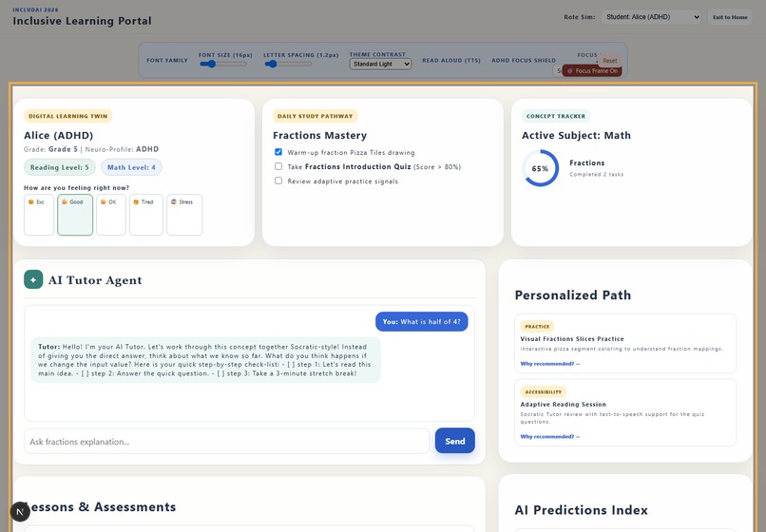Open Why recommended under Visual Fractions Slices

pyautogui.click(x=550, y=364)
